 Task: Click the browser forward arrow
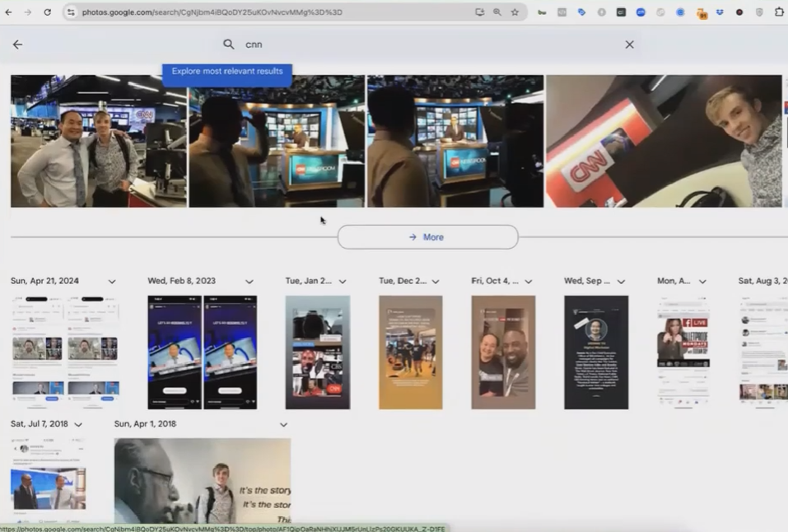point(28,12)
